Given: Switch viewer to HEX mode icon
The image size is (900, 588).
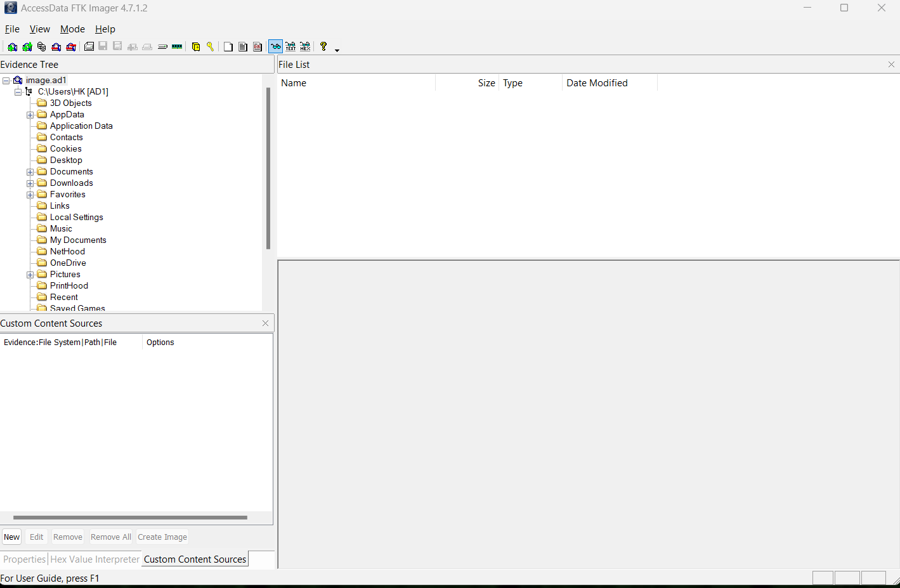Looking at the screenshot, I should (x=305, y=47).
